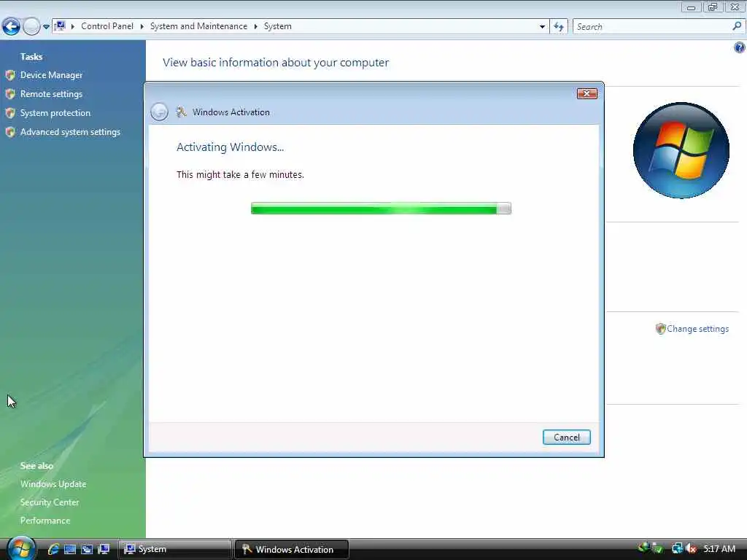Click Show Desktop quick launch icon

coord(70,550)
